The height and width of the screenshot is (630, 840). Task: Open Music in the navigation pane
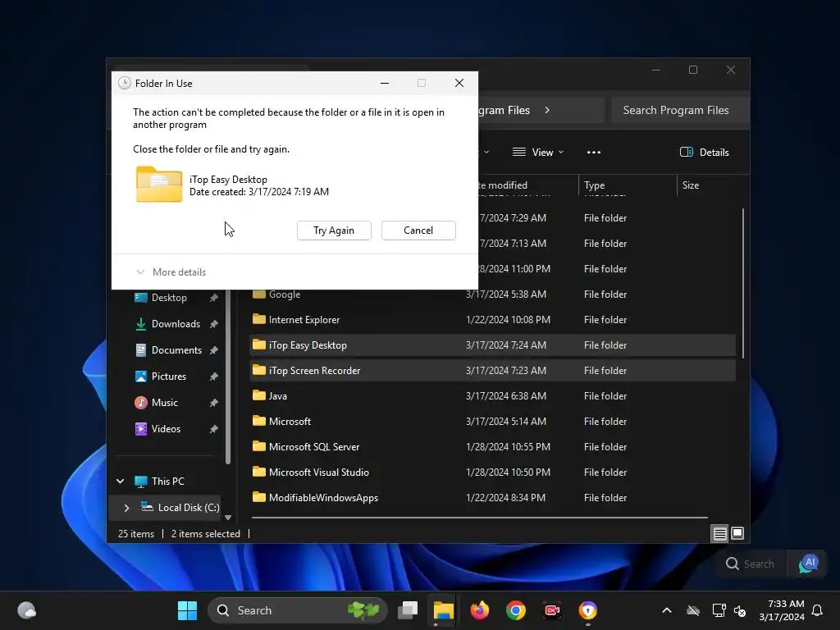pos(164,403)
